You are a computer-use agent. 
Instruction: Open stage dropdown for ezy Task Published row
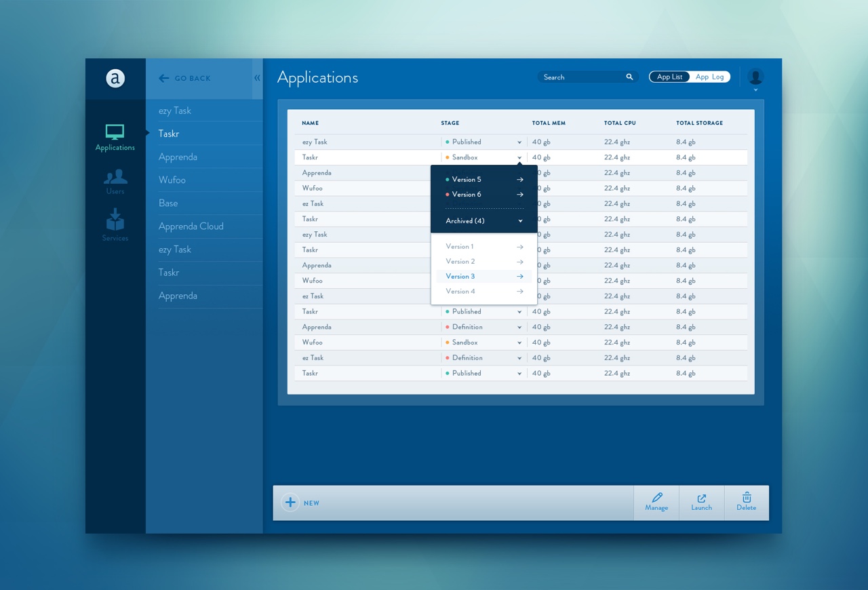(x=519, y=142)
